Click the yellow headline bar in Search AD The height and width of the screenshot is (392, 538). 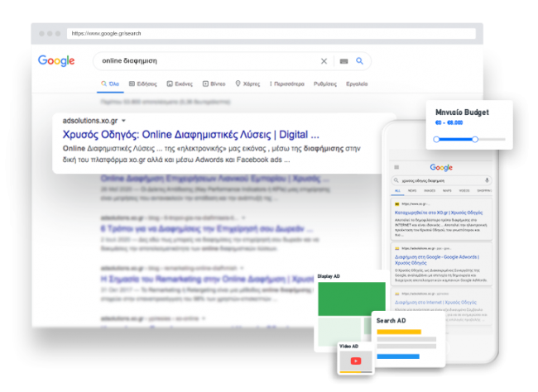[399, 332]
